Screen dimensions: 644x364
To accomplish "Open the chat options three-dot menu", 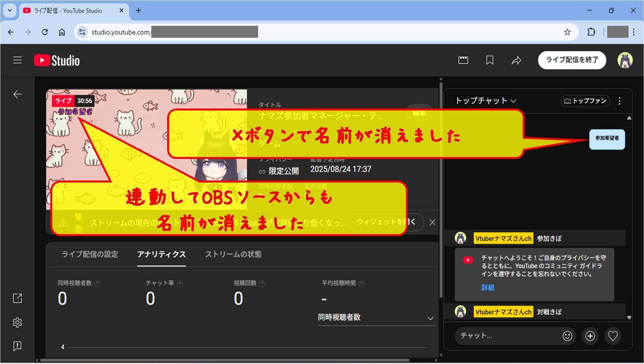I will tap(620, 101).
